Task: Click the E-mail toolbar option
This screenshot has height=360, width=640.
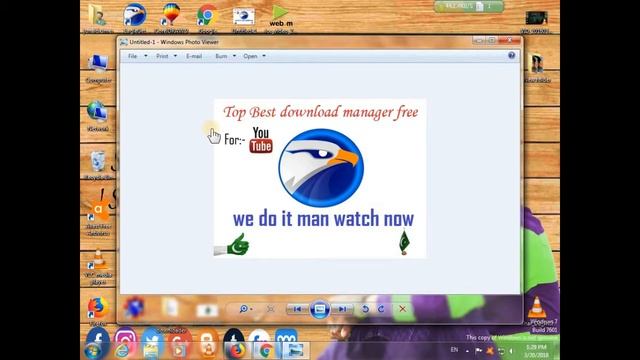Action: (x=194, y=56)
